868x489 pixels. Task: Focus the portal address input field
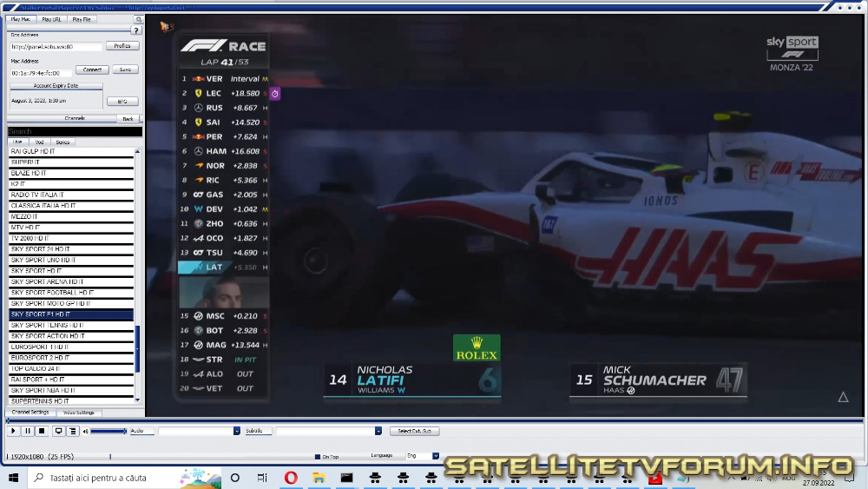(x=56, y=47)
